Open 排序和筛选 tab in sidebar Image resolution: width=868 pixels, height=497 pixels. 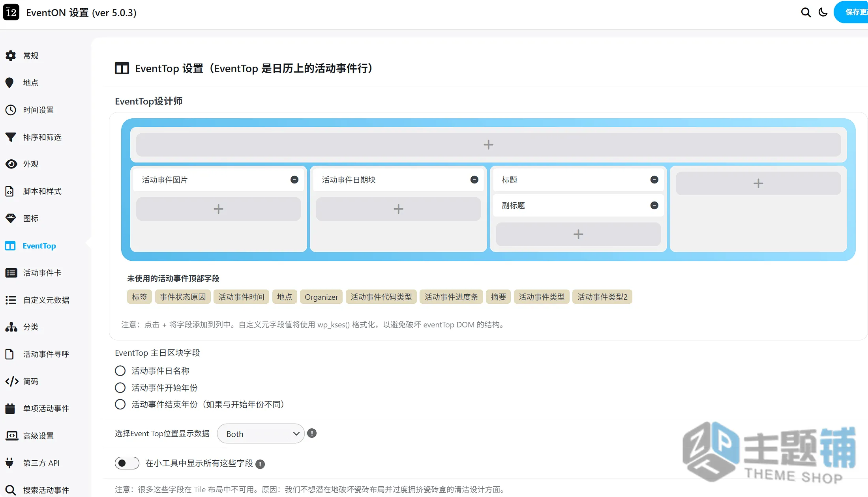pyautogui.click(x=42, y=137)
